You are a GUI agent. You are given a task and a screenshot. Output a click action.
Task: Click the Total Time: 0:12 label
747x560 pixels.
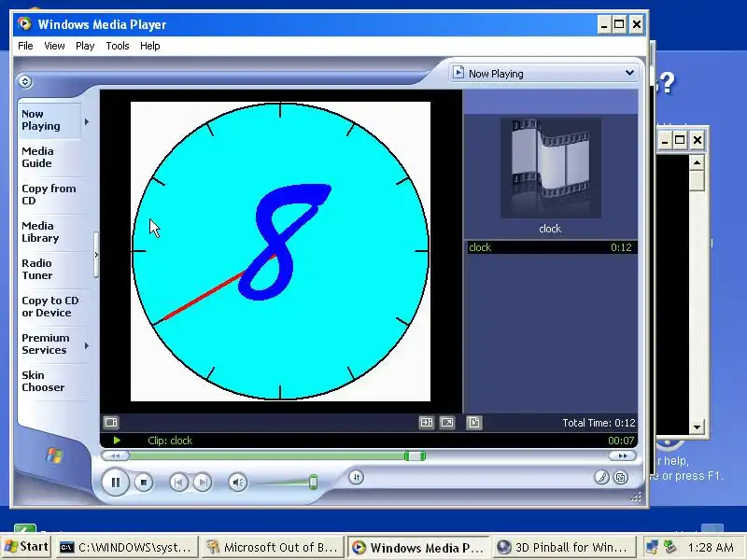599,423
